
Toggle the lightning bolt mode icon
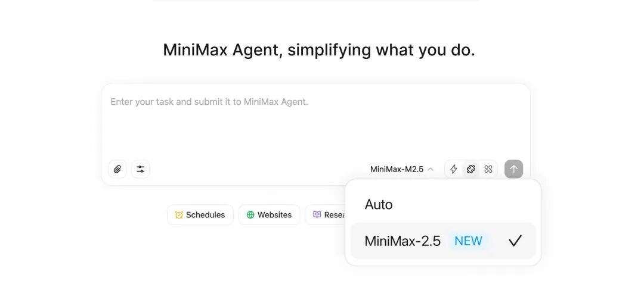click(x=454, y=169)
